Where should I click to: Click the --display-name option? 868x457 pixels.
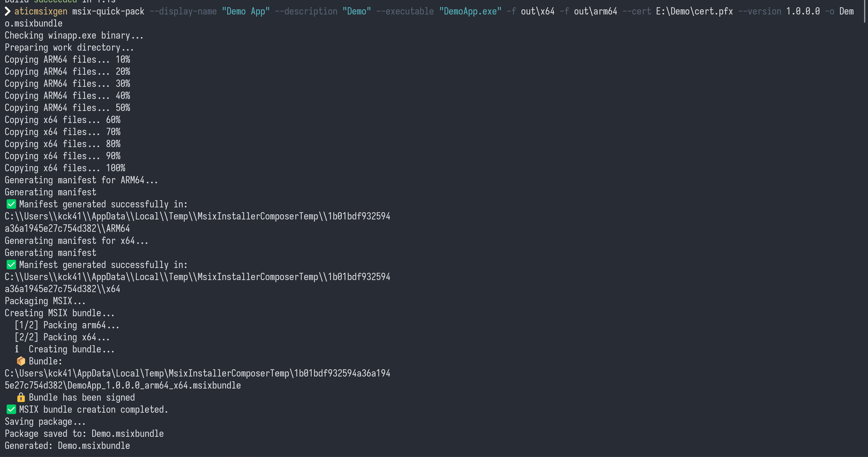183,11
